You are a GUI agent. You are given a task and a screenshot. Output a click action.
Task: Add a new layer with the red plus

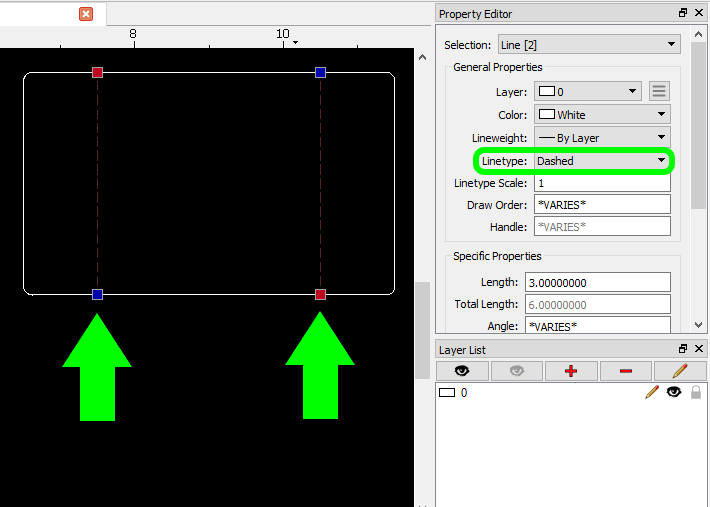coord(571,371)
